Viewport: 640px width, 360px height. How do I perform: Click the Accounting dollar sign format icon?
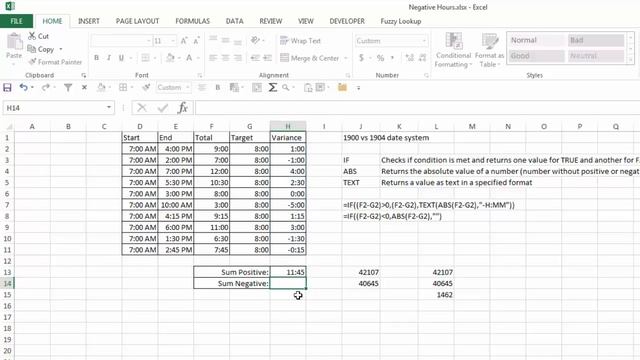tap(361, 58)
